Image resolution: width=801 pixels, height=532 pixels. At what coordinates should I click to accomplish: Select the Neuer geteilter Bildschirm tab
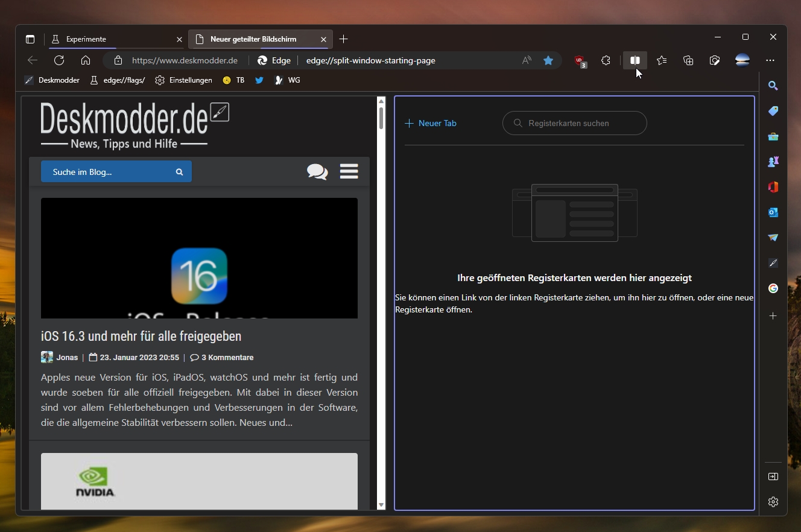(x=260, y=39)
